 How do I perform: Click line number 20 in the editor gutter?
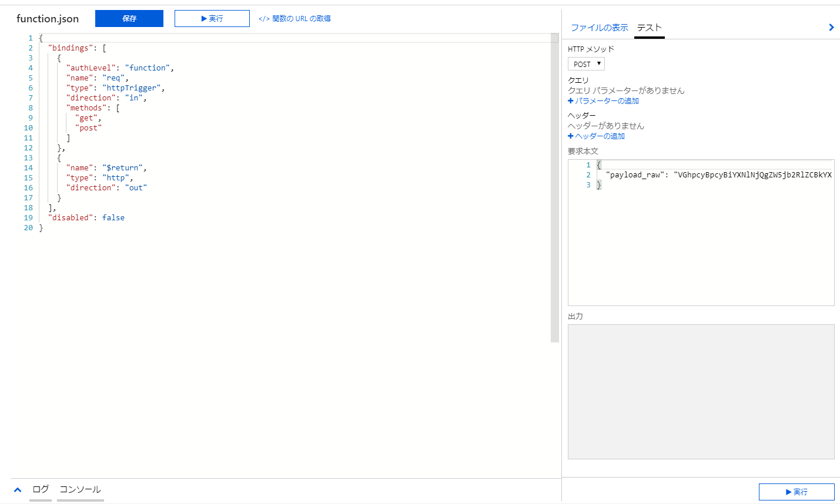click(x=28, y=228)
